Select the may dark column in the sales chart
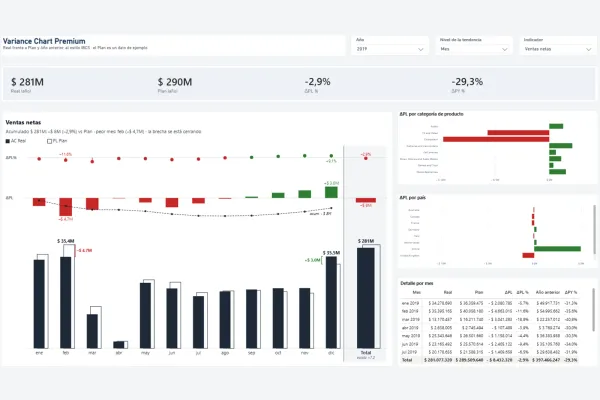The width and height of the screenshot is (600, 400). (x=145, y=315)
